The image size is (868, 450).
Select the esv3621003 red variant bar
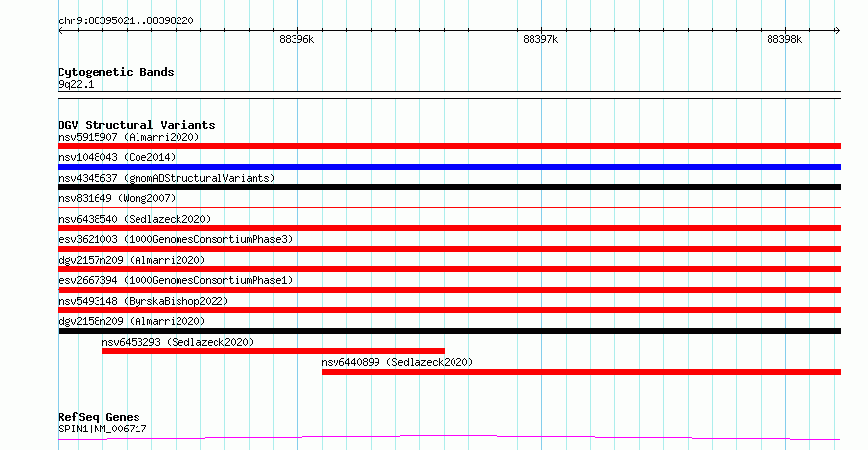[x=450, y=249]
